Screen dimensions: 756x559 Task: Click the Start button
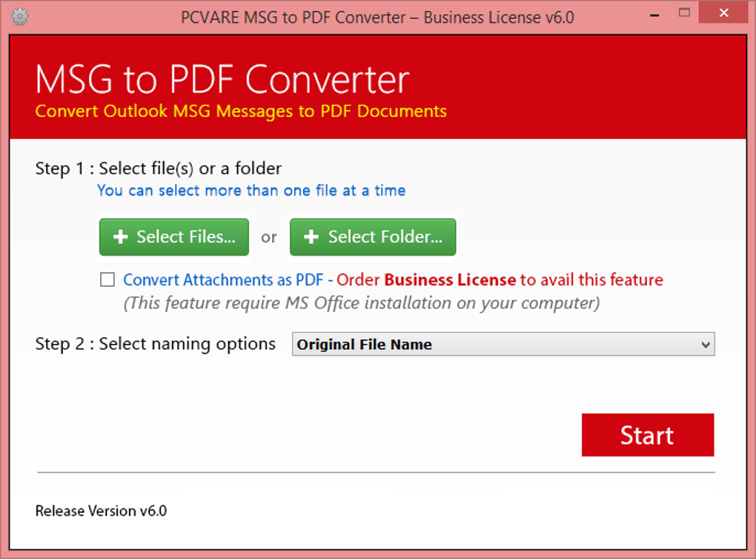[648, 435]
